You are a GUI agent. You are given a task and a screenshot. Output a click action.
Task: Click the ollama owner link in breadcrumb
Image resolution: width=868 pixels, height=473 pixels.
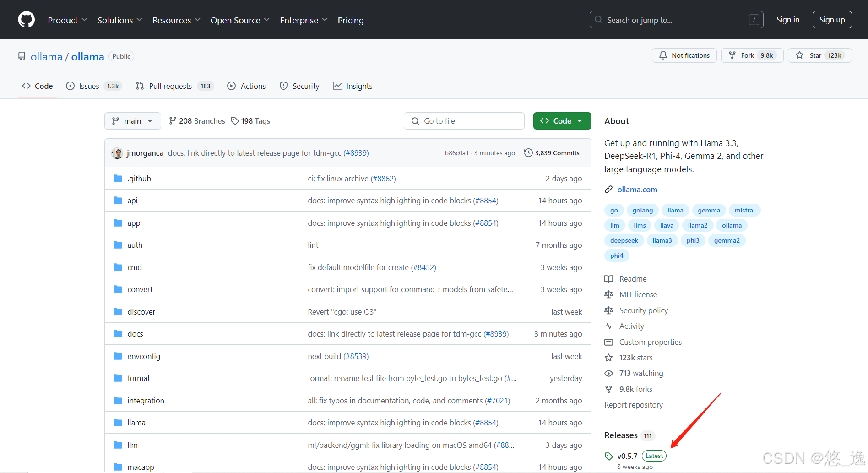point(46,56)
